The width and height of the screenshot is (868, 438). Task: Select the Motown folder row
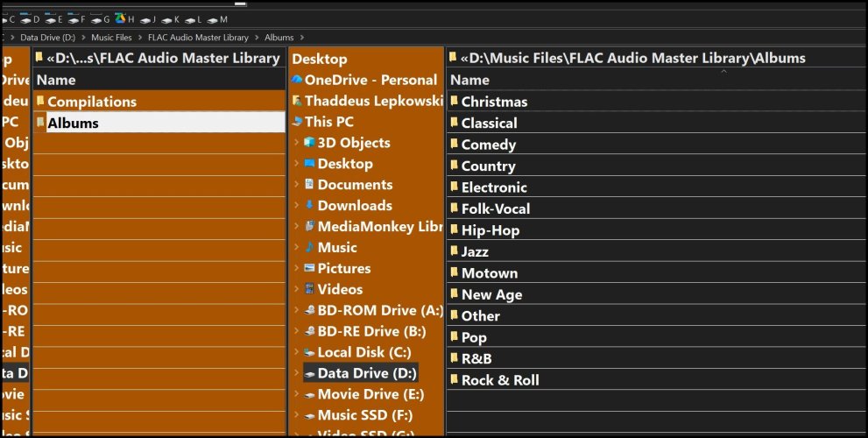pyautogui.click(x=656, y=272)
